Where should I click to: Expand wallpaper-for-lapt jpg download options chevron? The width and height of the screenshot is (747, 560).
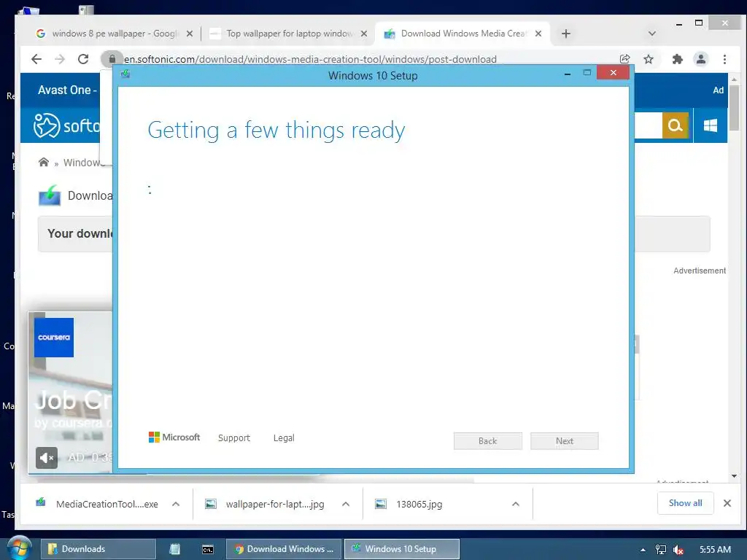coord(346,504)
